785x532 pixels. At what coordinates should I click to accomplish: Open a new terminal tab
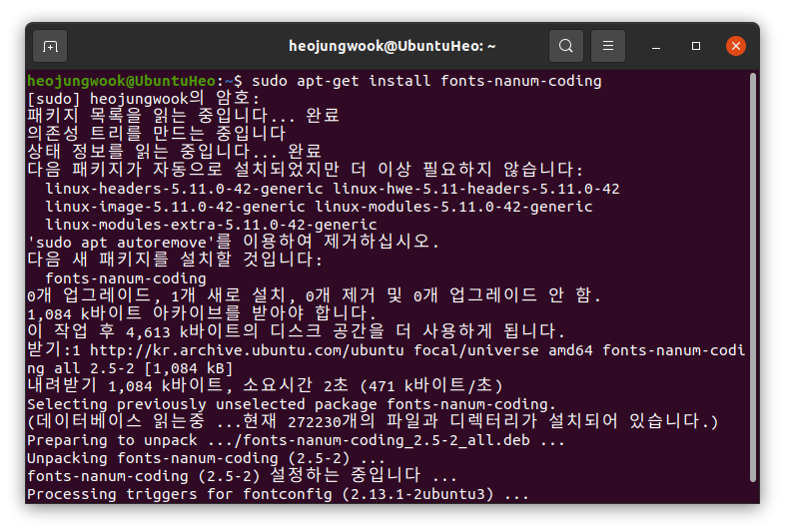point(50,46)
